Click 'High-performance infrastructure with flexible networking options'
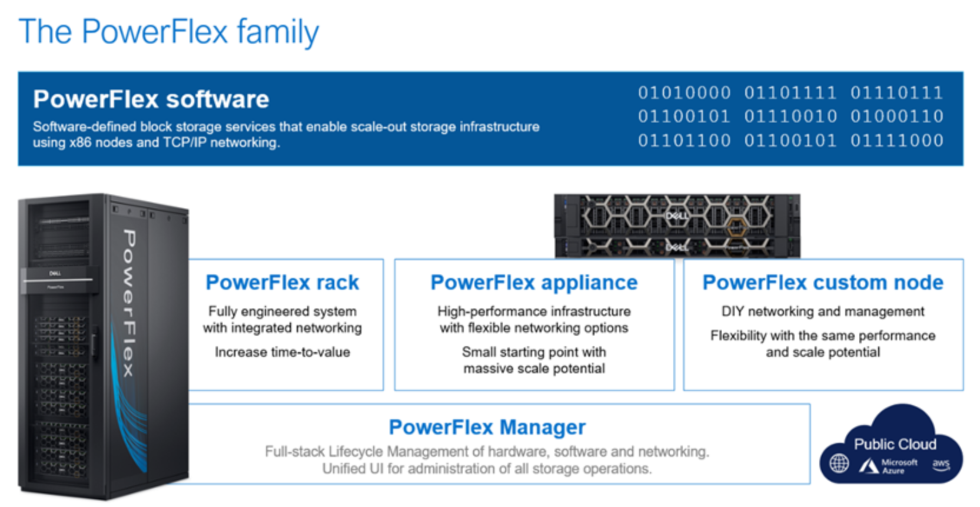980x507 pixels. (534, 320)
